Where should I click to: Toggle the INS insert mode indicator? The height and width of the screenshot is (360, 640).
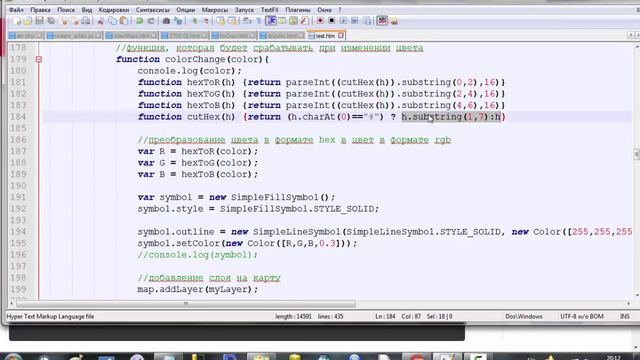624,316
